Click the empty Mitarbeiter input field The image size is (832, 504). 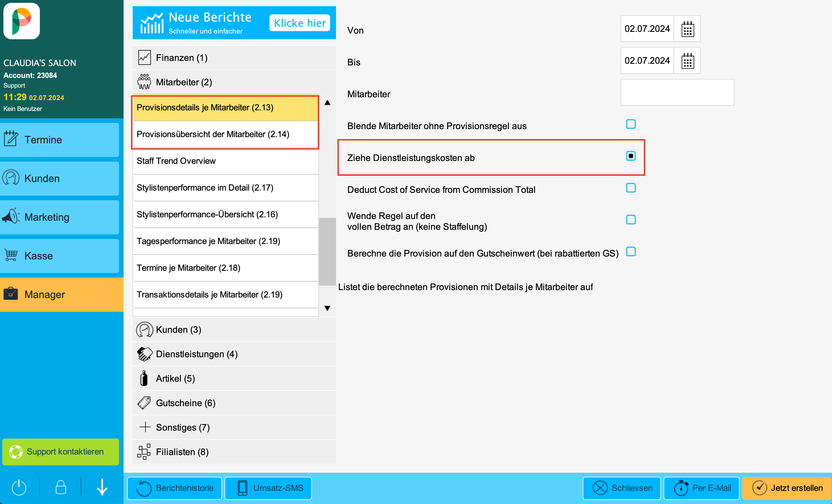(677, 92)
